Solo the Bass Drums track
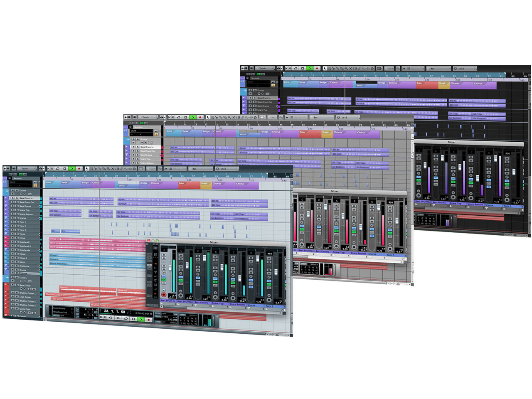This screenshot has height=399, width=532. [x=17, y=206]
